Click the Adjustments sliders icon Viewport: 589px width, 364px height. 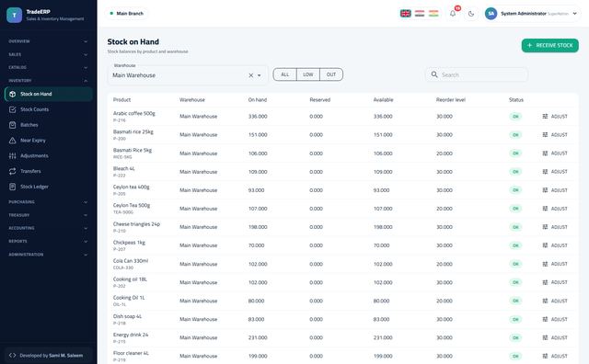pyautogui.click(x=12, y=155)
